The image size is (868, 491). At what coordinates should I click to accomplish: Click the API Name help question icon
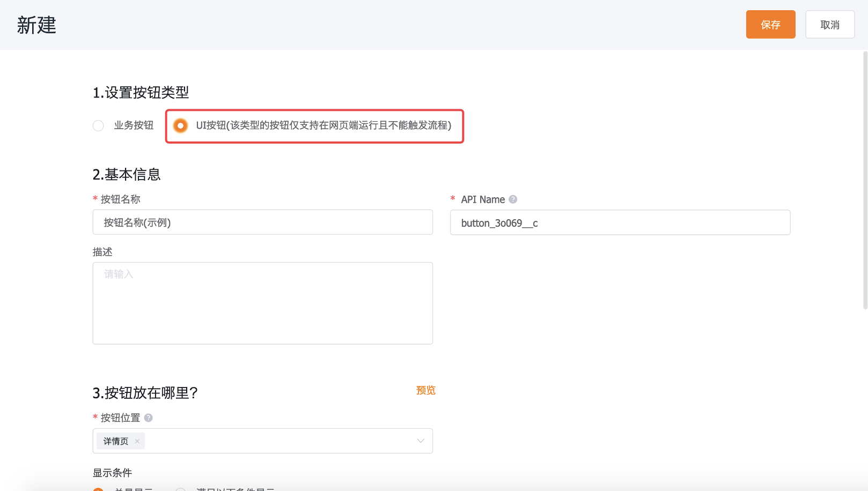(513, 199)
